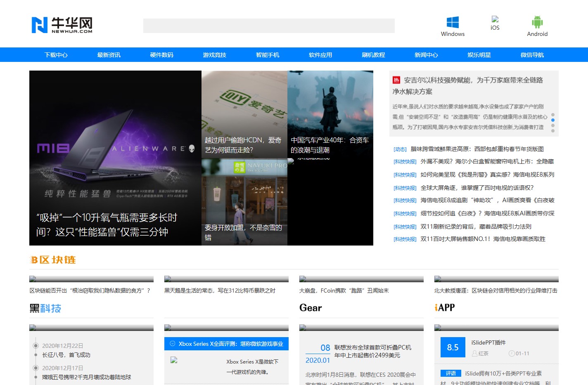This screenshot has height=385, width=588.
Task: Open 联想发布全球首款可折叠PC机 article
Action: pos(373,351)
